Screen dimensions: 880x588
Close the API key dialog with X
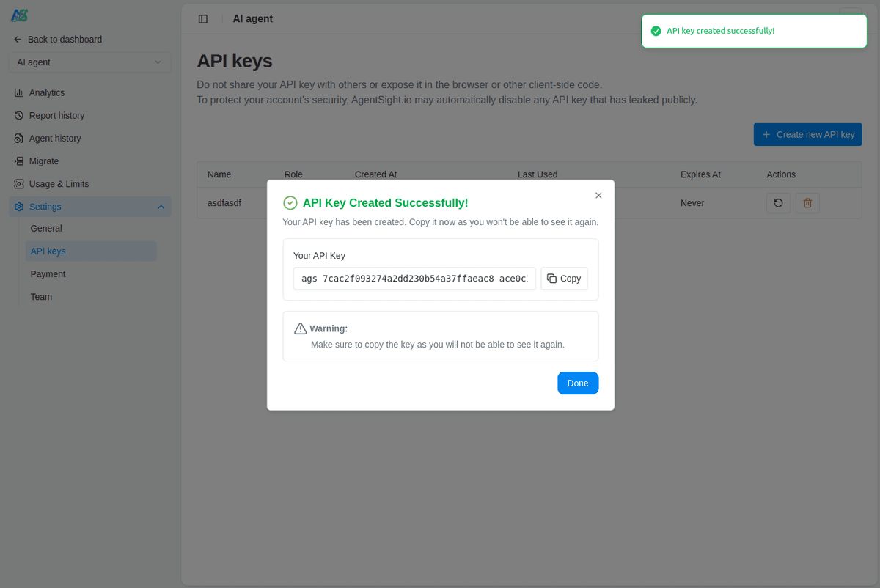(x=598, y=196)
